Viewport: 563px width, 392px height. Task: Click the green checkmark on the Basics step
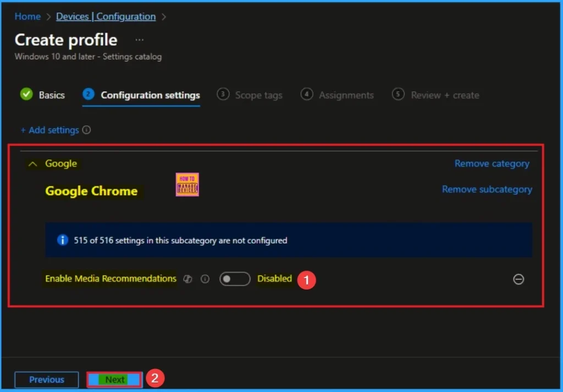[26, 94]
